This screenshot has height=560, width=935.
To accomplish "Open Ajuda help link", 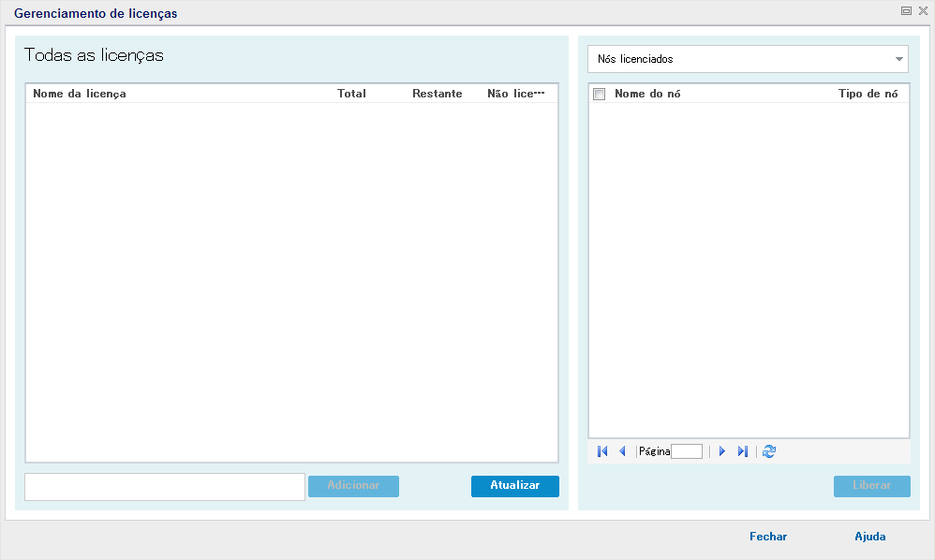I will [x=870, y=537].
